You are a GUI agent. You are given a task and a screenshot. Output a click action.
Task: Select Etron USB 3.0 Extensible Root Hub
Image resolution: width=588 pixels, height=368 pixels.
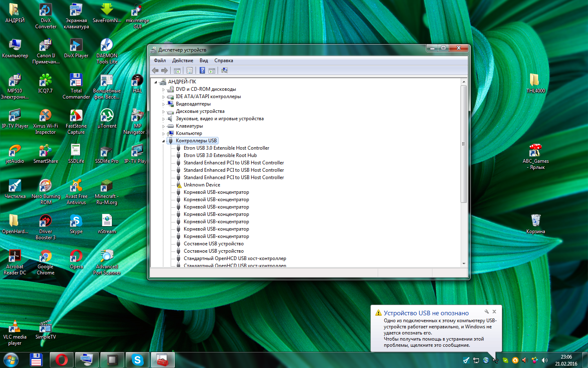point(220,155)
